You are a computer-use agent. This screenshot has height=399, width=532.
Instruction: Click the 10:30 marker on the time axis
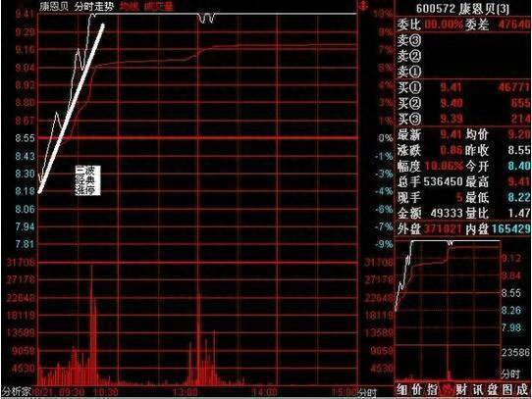tap(106, 392)
